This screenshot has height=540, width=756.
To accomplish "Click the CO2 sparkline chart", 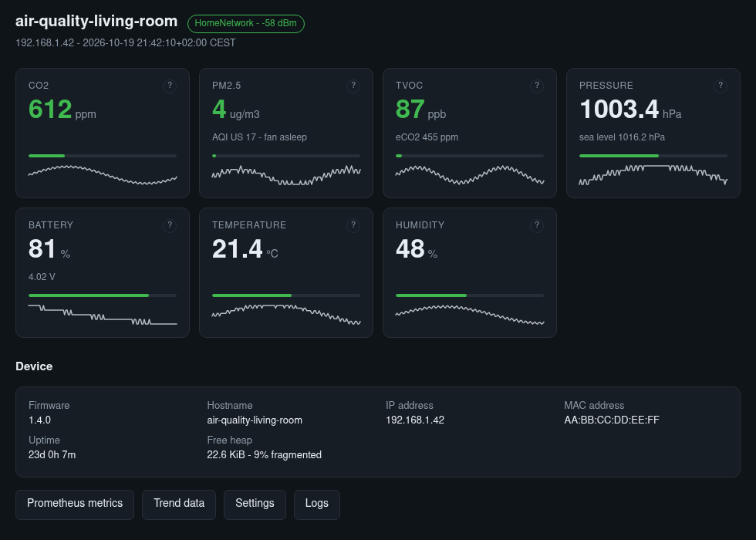I will pyautogui.click(x=102, y=175).
